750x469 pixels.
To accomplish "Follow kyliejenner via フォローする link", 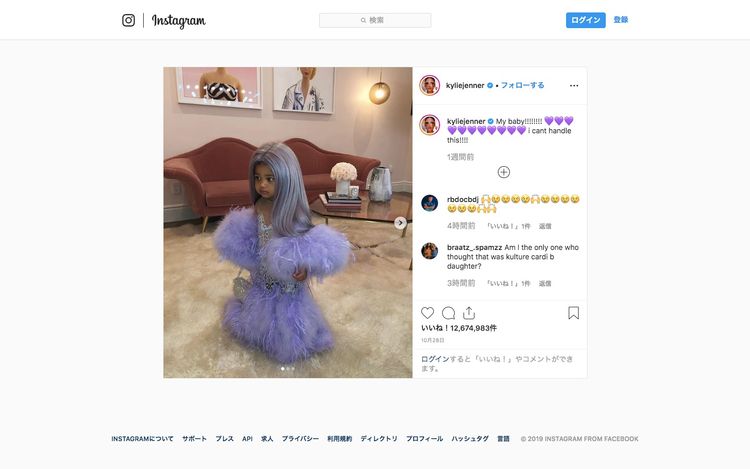I will point(522,85).
